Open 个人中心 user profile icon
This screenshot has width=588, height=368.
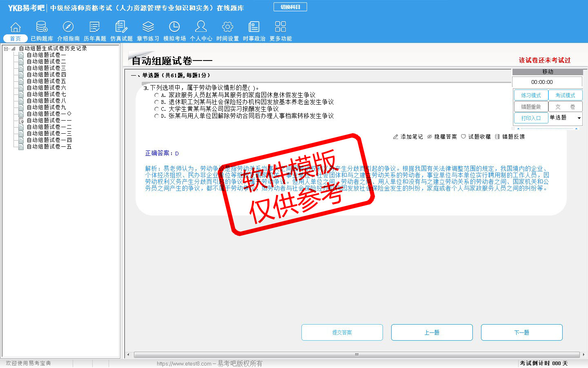pos(201,27)
